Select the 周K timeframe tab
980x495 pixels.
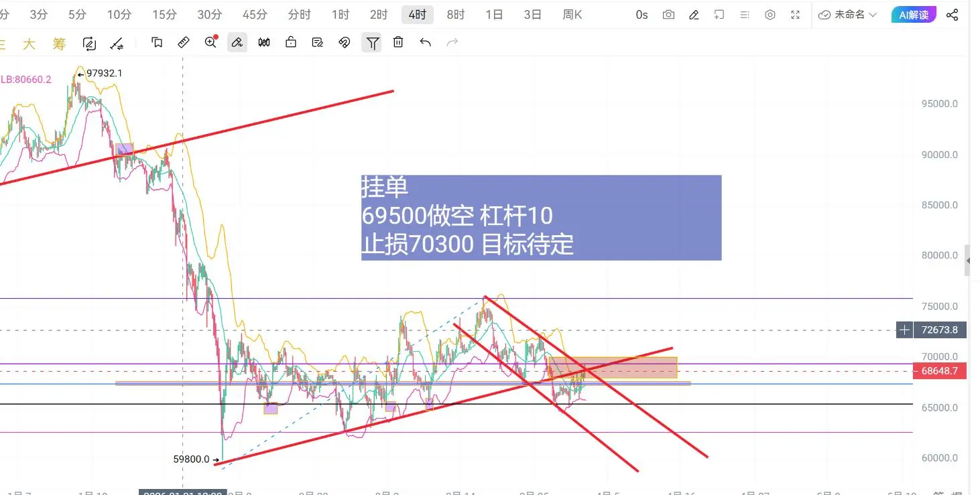pyautogui.click(x=572, y=15)
